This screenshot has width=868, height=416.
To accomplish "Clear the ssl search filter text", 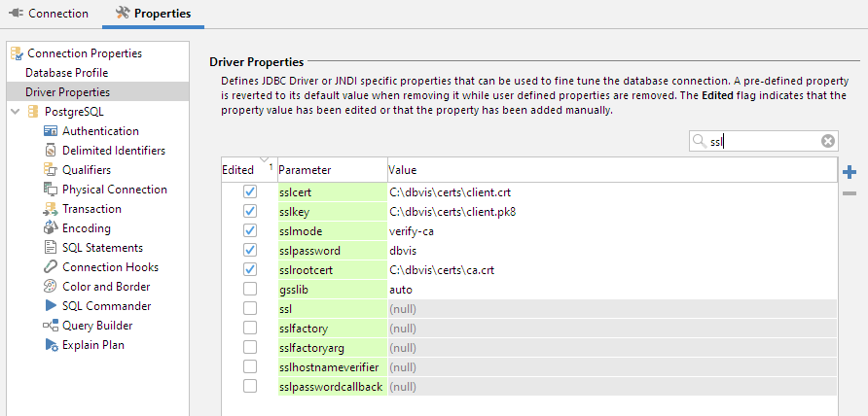I will point(828,141).
